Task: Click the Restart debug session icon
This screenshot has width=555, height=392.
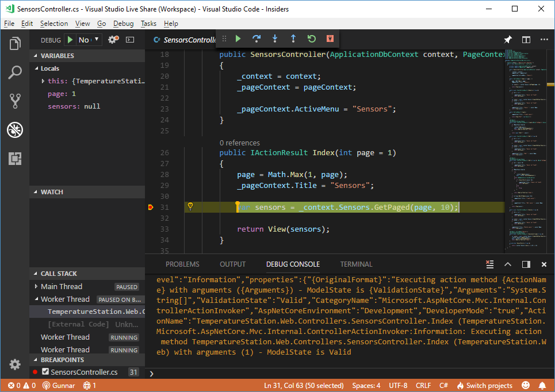Action: click(x=311, y=39)
